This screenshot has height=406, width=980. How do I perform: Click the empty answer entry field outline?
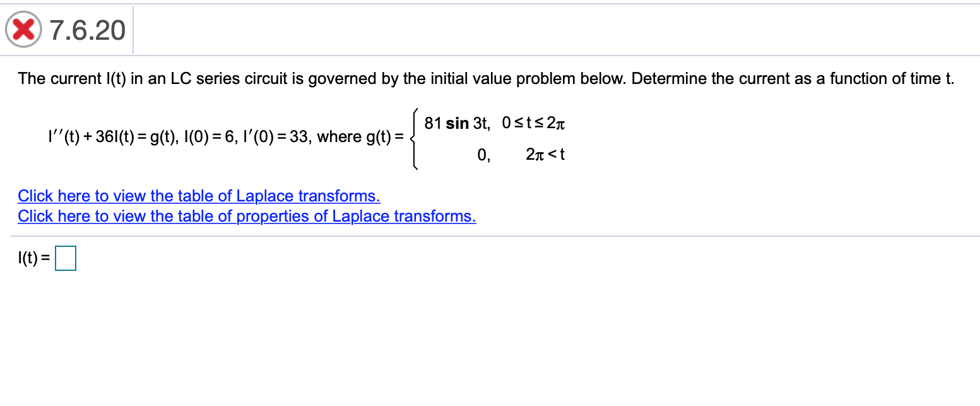click(66, 258)
